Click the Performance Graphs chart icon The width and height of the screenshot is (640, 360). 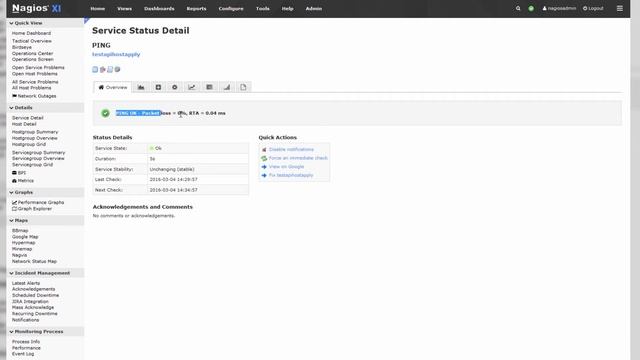coord(14,202)
